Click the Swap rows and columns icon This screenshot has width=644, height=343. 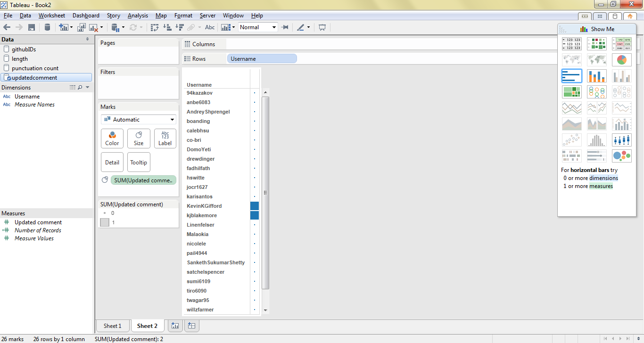155,27
